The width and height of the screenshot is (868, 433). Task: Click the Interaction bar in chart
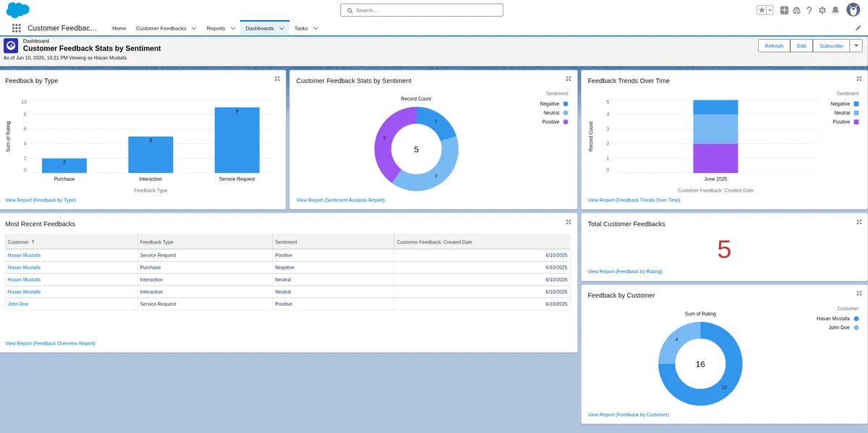(150, 155)
